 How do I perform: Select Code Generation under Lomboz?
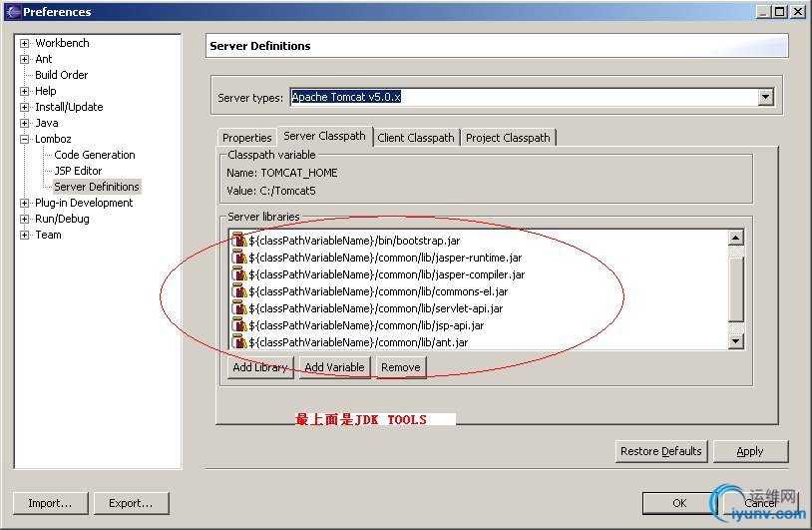[x=95, y=155]
